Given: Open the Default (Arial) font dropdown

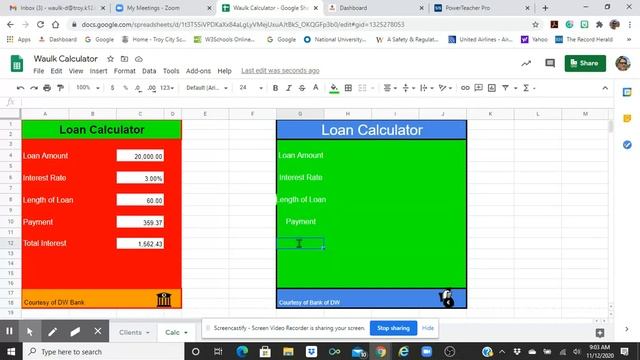Looking at the screenshot, I should (207, 88).
